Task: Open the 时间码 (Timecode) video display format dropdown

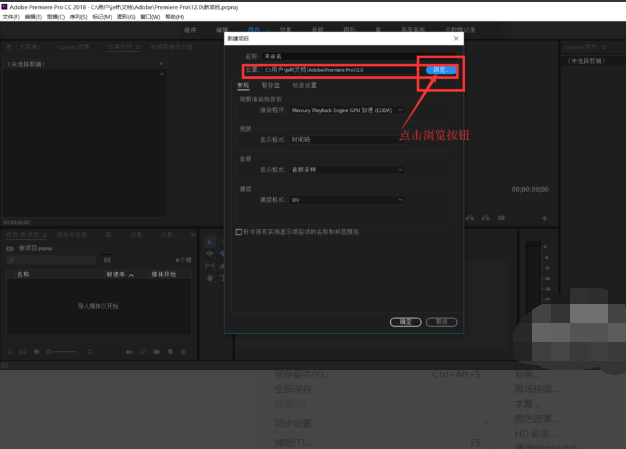Action: coord(347,140)
